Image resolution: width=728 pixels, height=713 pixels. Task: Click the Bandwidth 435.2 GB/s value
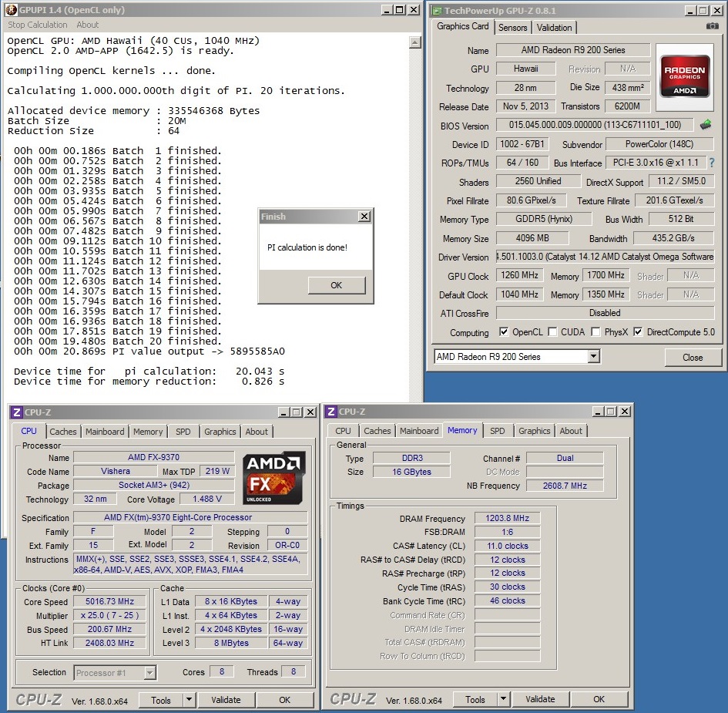673,238
